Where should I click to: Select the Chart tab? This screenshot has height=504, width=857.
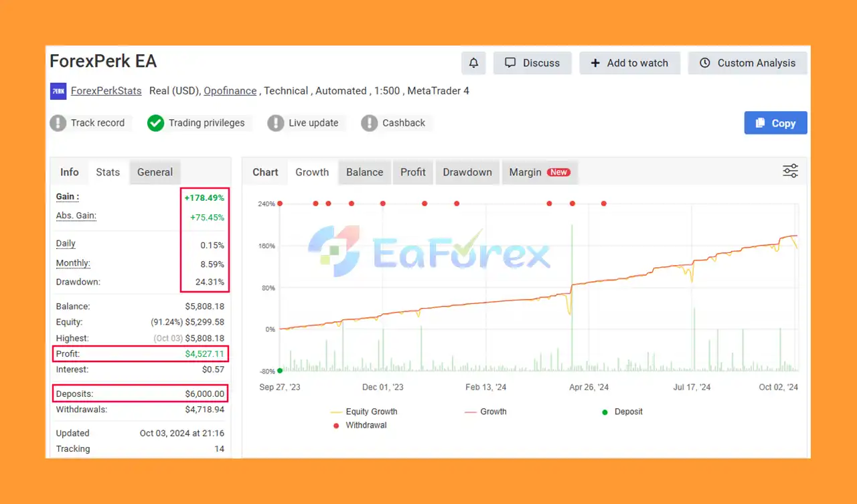coord(265,172)
